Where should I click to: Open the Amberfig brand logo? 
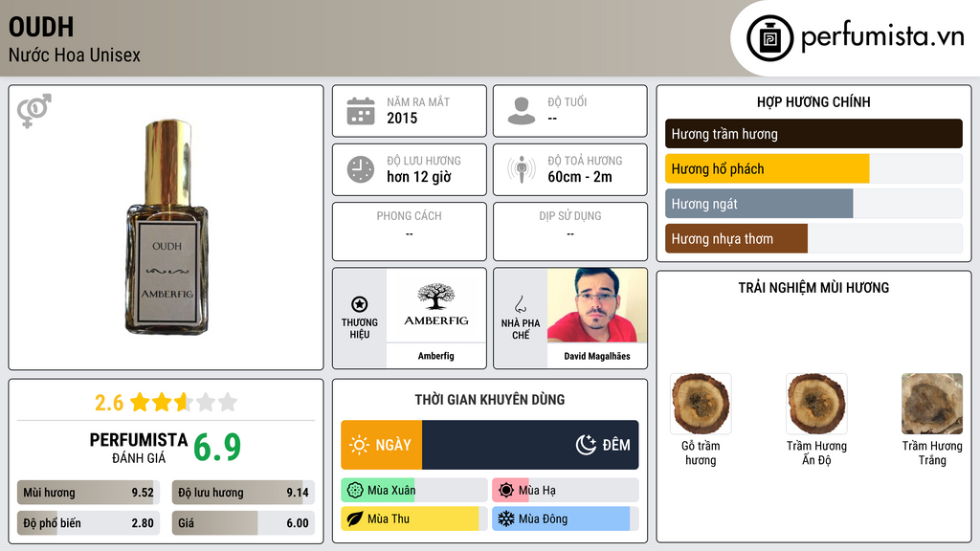pos(436,305)
